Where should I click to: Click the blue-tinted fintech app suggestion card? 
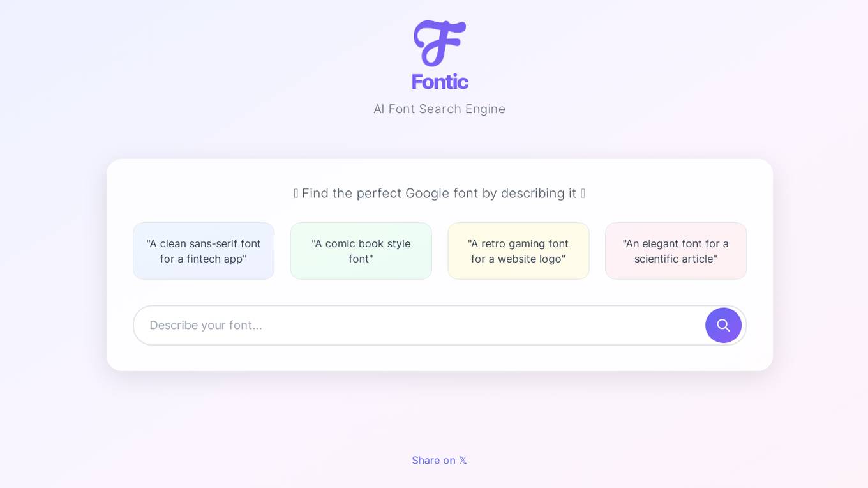[204, 251]
